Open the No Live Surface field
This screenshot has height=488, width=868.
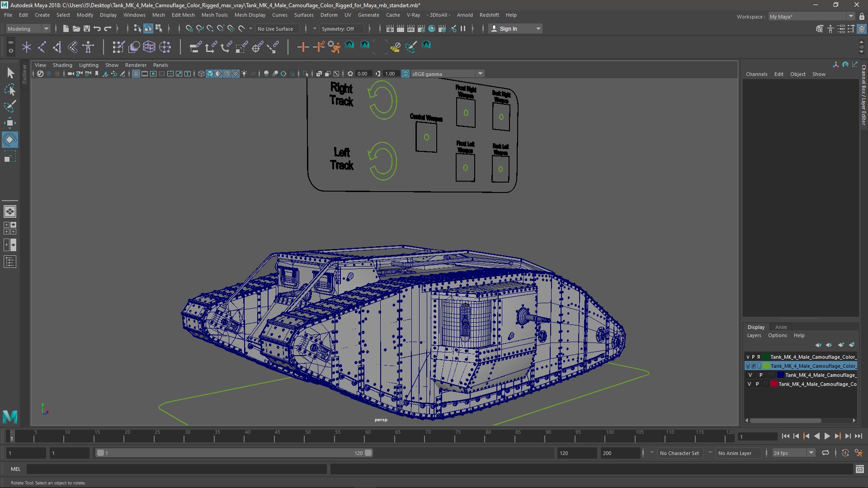click(x=277, y=28)
